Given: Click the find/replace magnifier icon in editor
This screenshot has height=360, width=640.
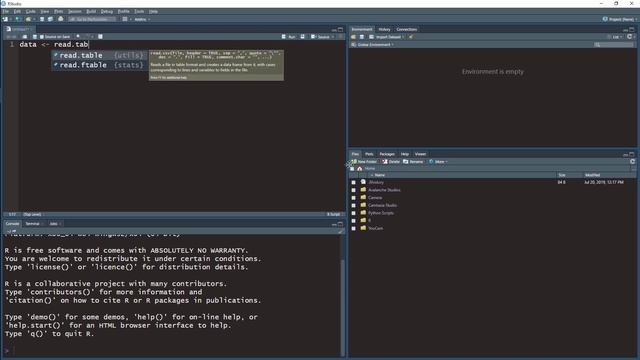Looking at the screenshot, I should tap(78, 37).
